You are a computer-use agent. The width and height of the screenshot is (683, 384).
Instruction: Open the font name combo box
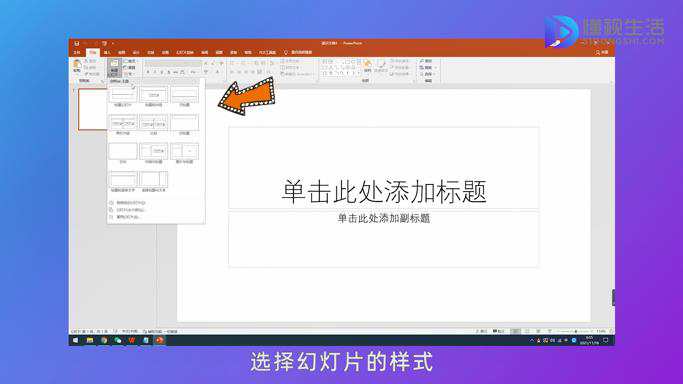tap(174, 64)
